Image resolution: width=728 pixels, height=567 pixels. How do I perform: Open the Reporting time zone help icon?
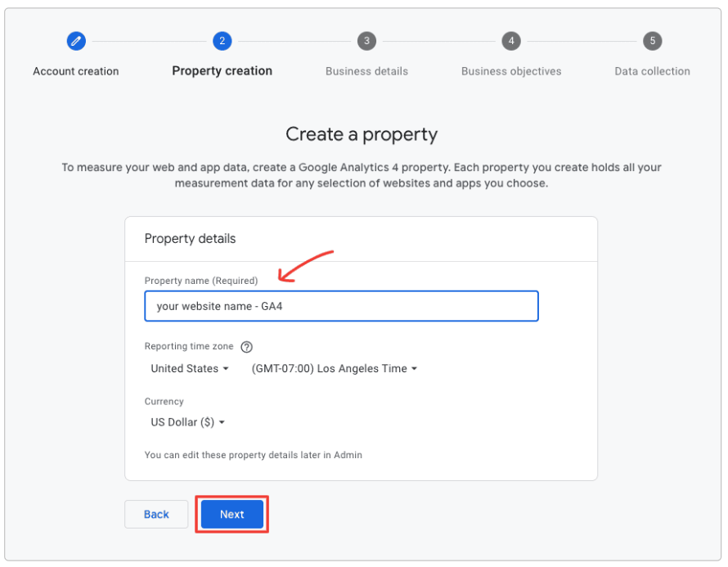pos(246,347)
